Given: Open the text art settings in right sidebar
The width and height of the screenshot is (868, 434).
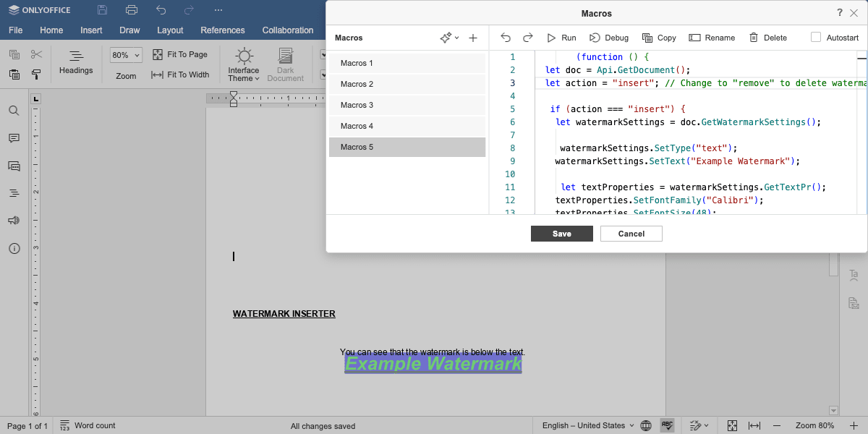Looking at the screenshot, I should click(x=854, y=275).
